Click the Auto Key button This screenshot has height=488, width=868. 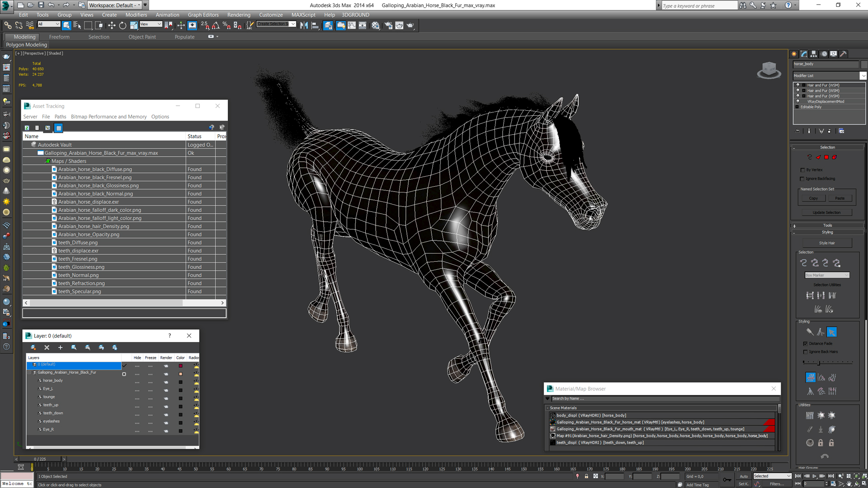744,476
